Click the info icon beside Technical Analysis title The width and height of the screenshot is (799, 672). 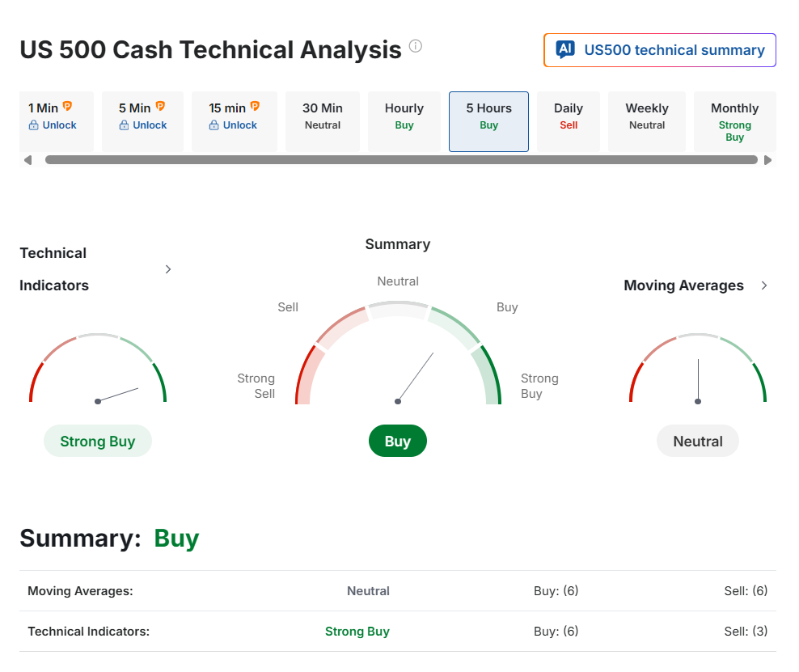pyautogui.click(x=416, y=46)
